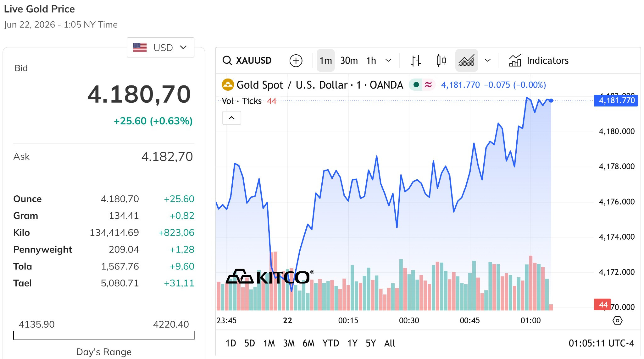
Task: Switch chart to candlestick style icon
Action: (x=441, y=60)
